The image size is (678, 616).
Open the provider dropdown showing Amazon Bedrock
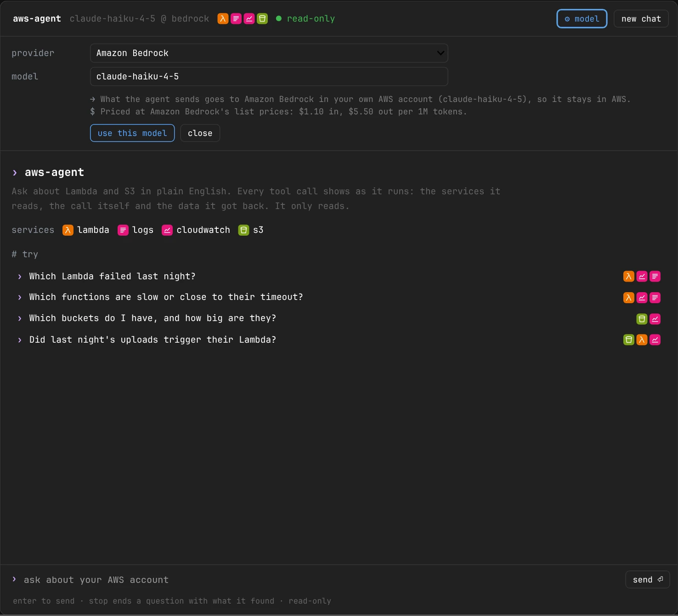[x=269, y=53]
